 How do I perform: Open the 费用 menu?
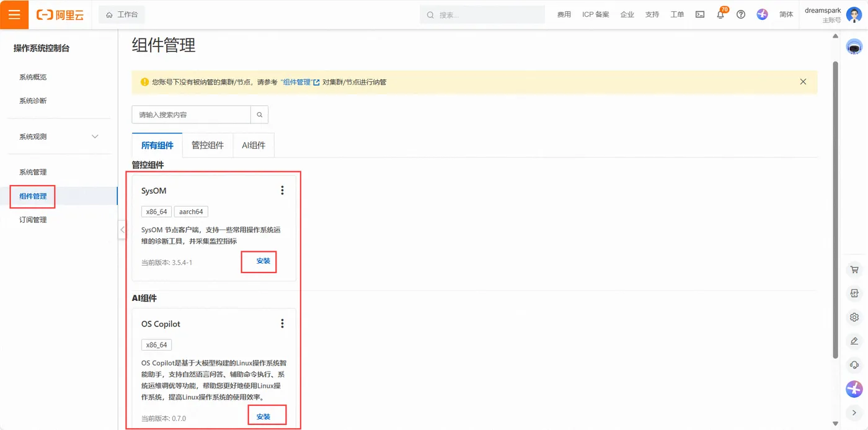click(x=564, y=14)
